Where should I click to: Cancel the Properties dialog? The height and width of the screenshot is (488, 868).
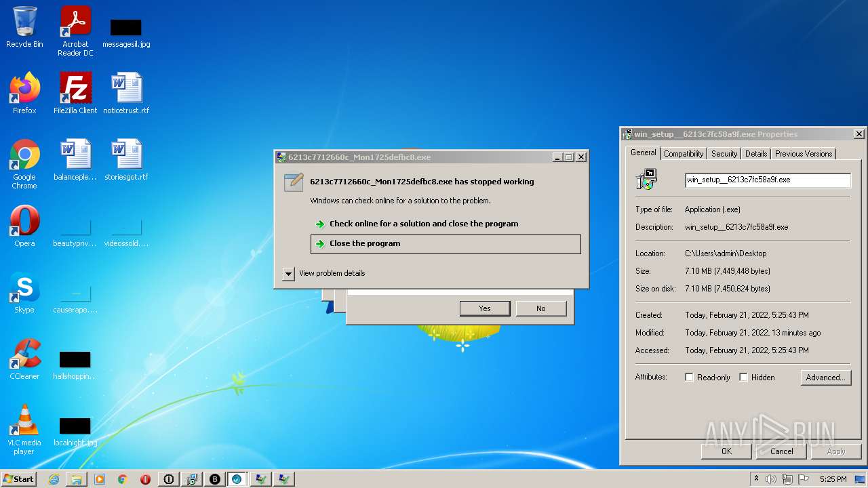(x=781, y=451)
